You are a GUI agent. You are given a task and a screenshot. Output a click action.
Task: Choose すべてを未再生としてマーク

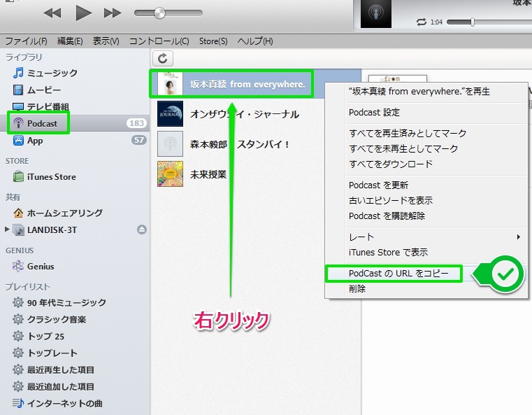[403, 148]
